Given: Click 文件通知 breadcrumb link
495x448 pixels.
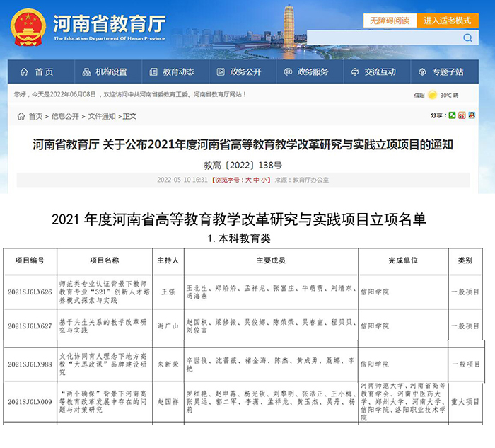Looking at the screenshot, I should (101, 116).
